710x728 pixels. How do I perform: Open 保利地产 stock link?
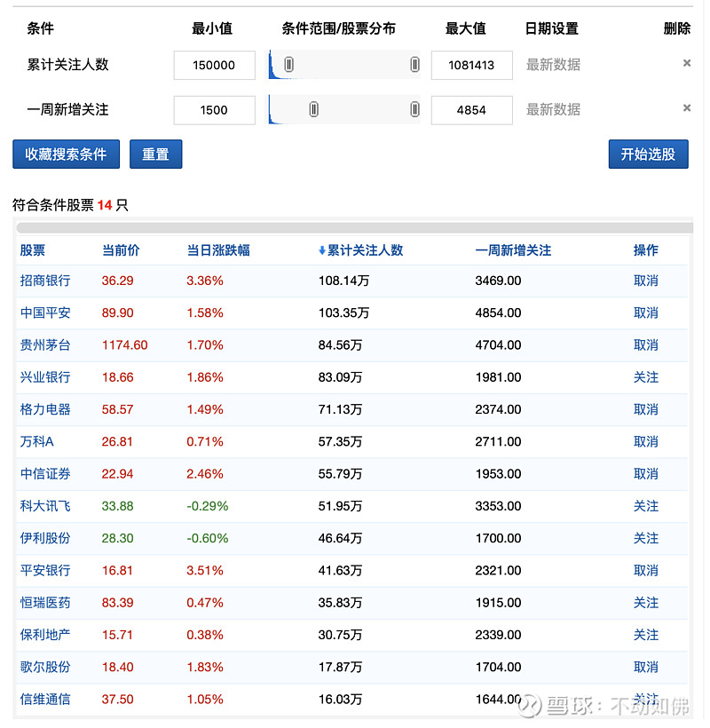(45, 635)
